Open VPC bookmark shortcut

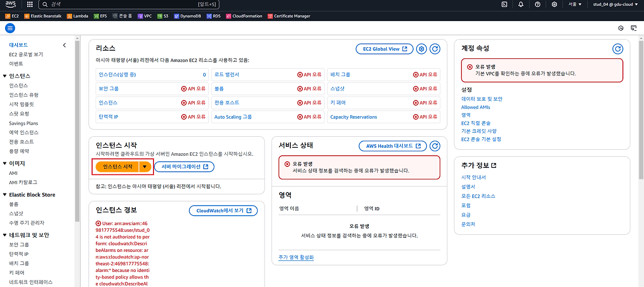pos(145,16)
